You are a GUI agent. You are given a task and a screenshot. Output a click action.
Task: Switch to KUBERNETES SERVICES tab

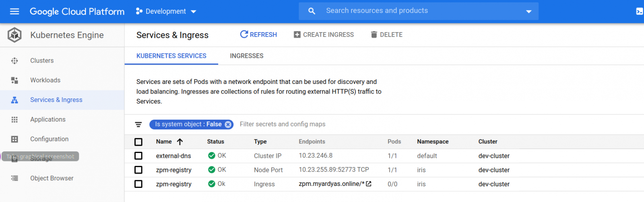[x=171, y=56]
